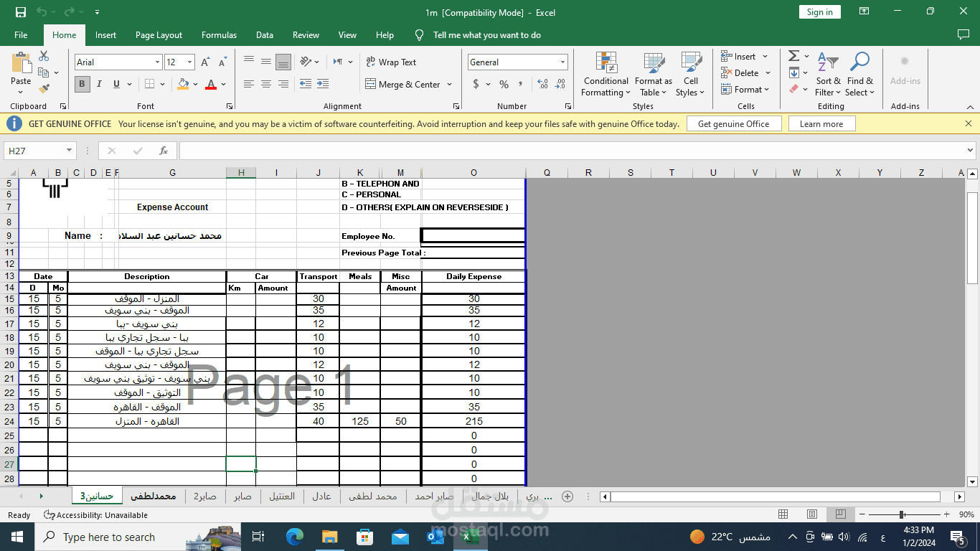The height and width of the screenshot is (551, 980).
Task: Click the Format Painter brush icon
Action: pyautogui.click(x=44, y=89)
